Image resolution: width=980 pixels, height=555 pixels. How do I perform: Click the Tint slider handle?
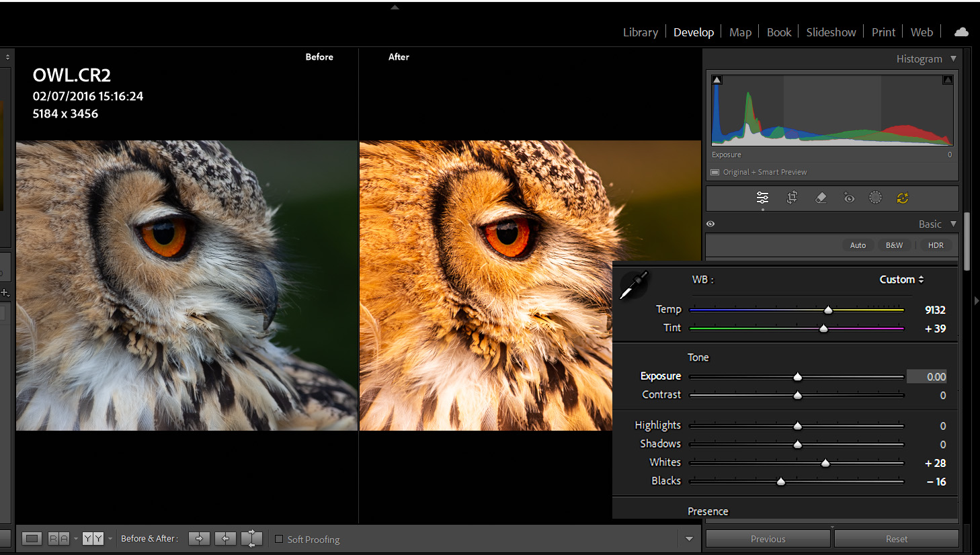[x=823, y=329]
